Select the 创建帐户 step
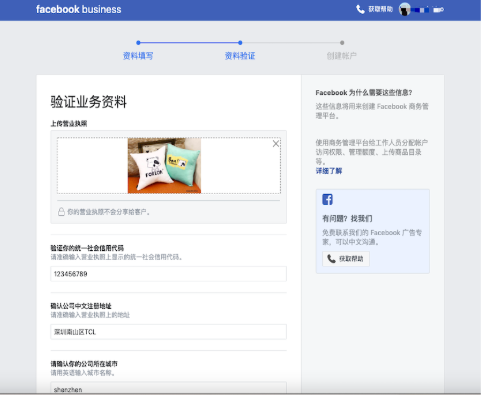481x395 pixels. tap(342, 56)
